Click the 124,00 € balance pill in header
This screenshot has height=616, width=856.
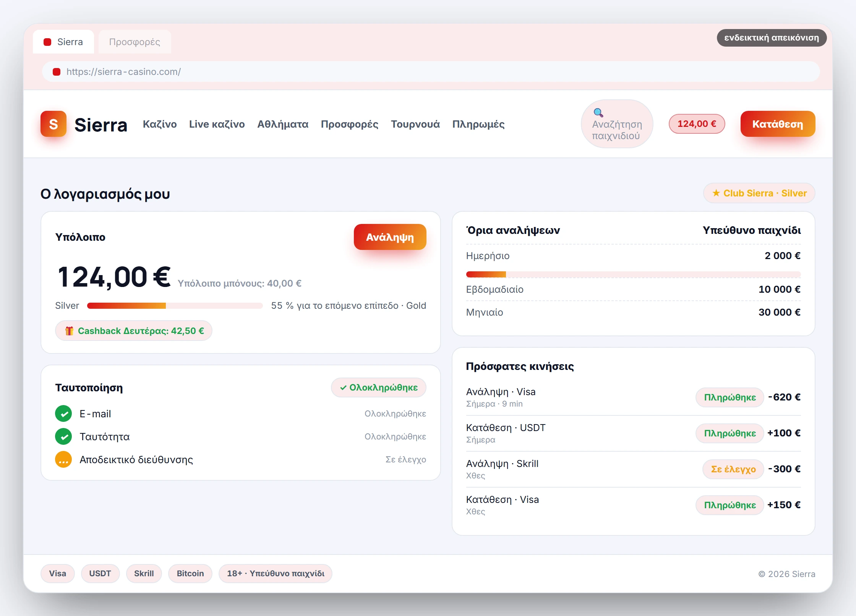pyautogui.click(x=697, y=124)
